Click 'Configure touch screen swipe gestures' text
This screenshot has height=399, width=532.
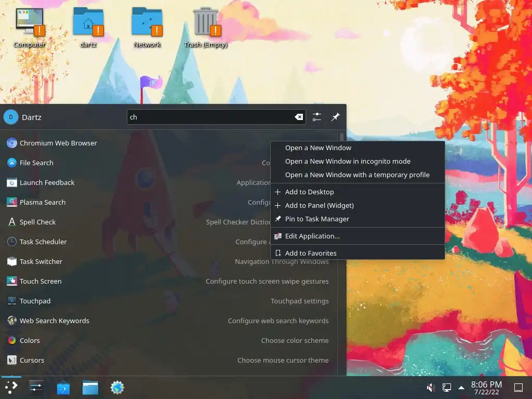click(267, 281)
